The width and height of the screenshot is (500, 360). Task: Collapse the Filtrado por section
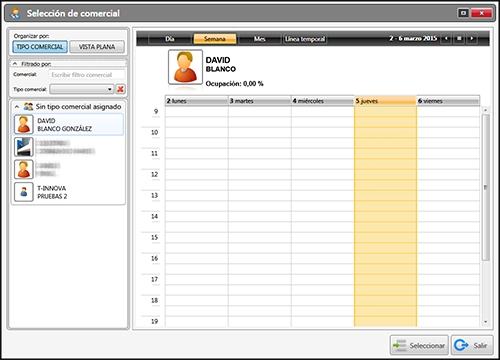pos(15,64)
